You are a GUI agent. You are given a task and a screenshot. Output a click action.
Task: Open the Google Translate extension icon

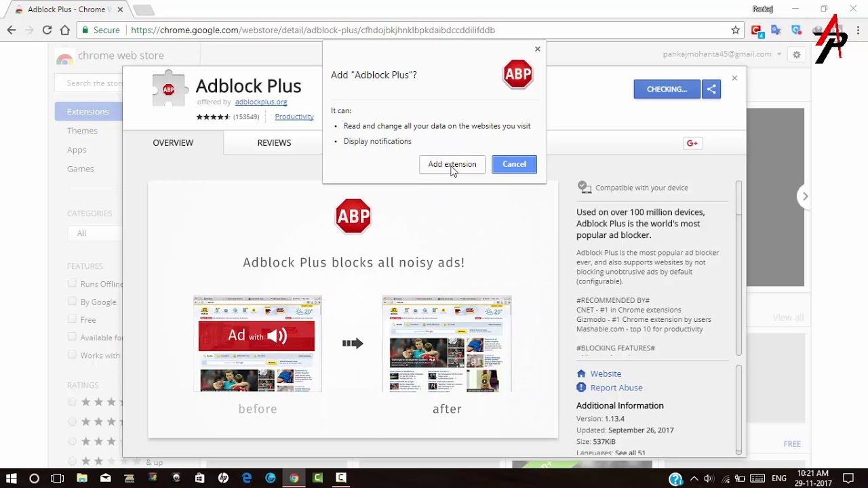coord(776,30)
